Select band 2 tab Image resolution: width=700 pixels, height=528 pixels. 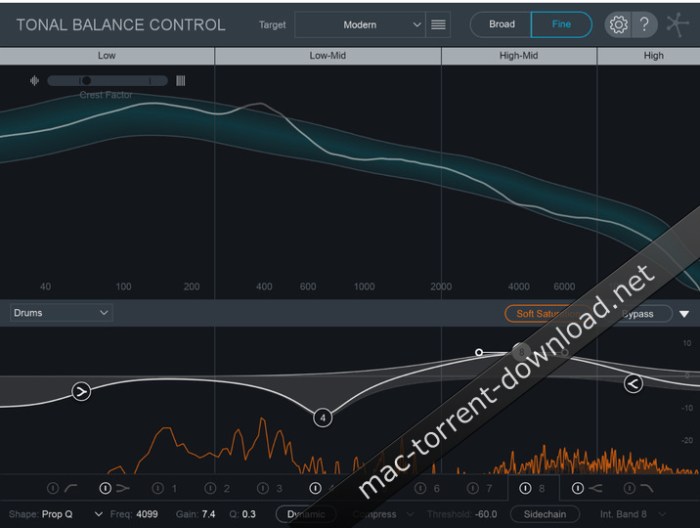pos(227,489)
